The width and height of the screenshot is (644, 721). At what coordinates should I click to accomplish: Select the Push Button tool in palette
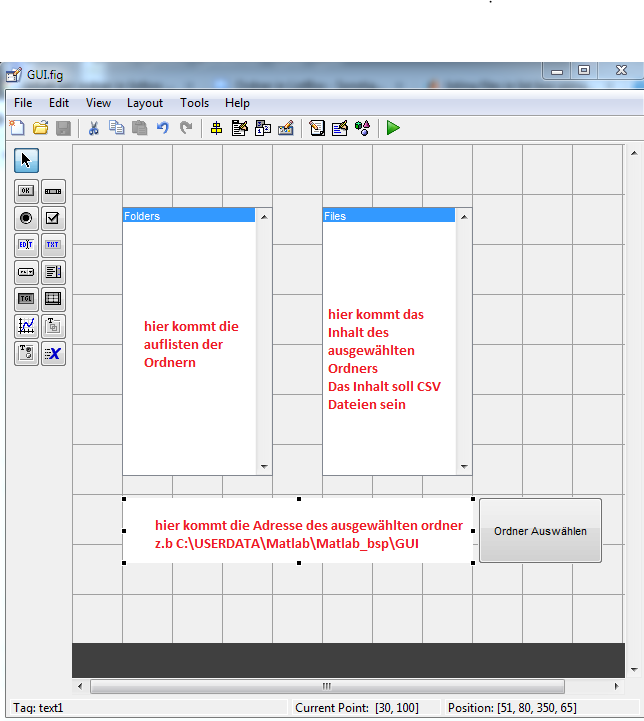point(26,190)
